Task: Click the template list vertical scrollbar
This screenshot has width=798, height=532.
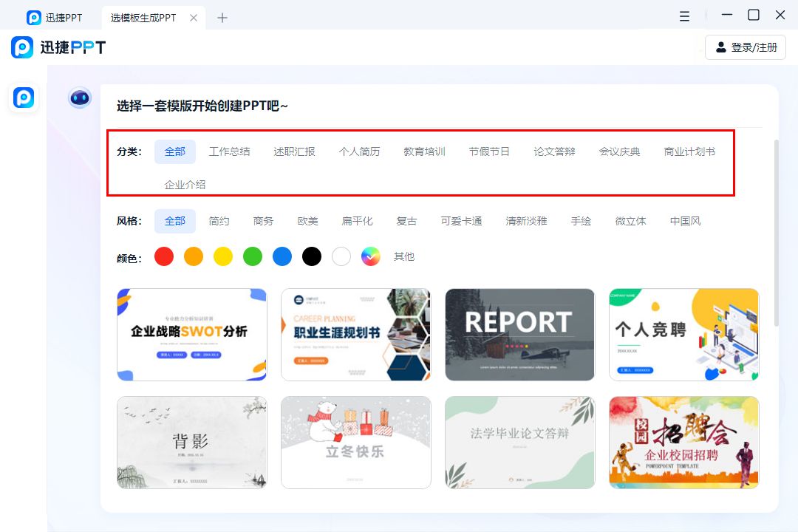Action: (776, 233)
